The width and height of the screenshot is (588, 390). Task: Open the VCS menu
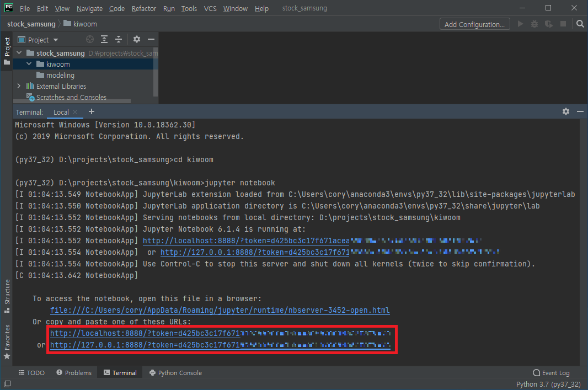pyautogui.click(x=210, y=8)
